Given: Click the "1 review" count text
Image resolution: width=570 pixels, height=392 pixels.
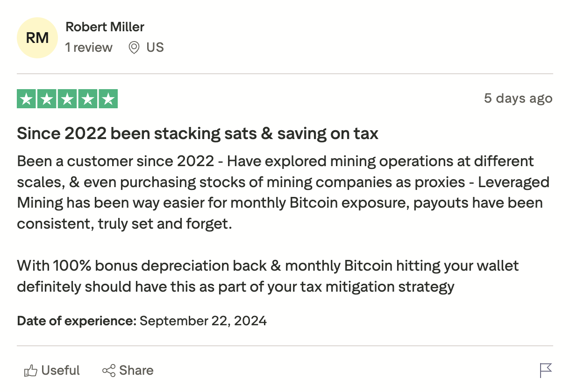Looking at the screenshot, I should [x=89, y=48].
